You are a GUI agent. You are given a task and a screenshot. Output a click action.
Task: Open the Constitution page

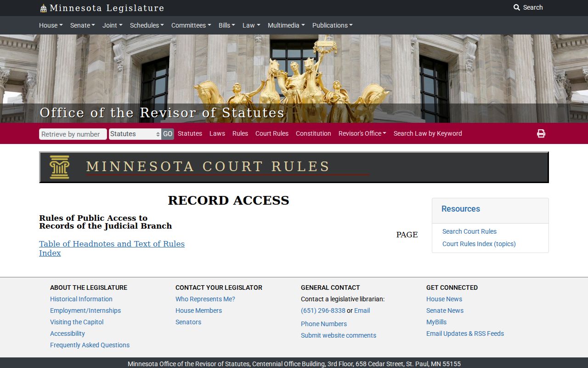point(313,133)
